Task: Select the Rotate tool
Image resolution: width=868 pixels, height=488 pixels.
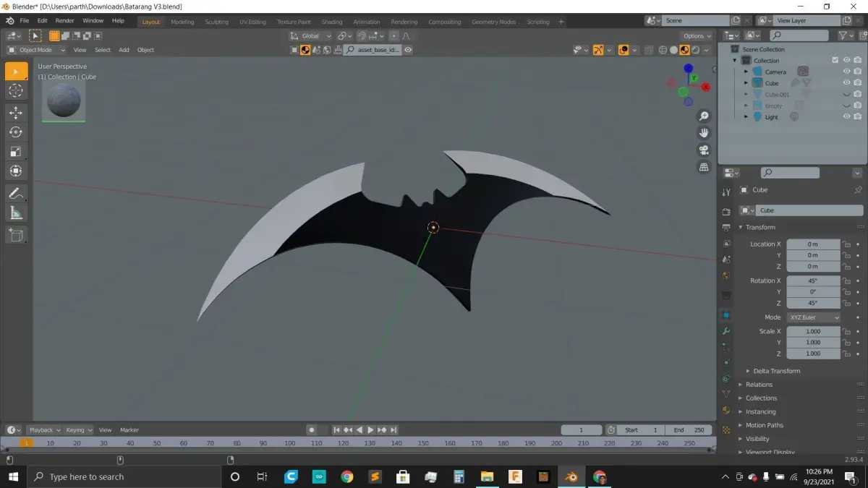Action: click(x=16, y=132)
